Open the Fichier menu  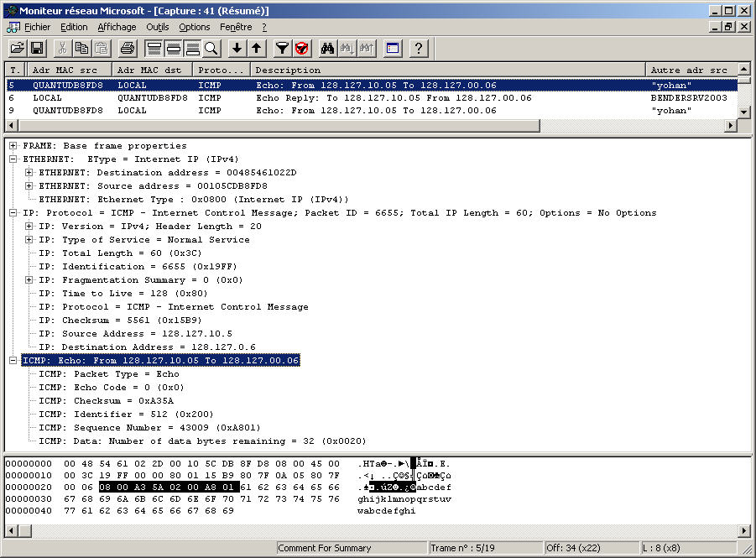pos(37,27)
